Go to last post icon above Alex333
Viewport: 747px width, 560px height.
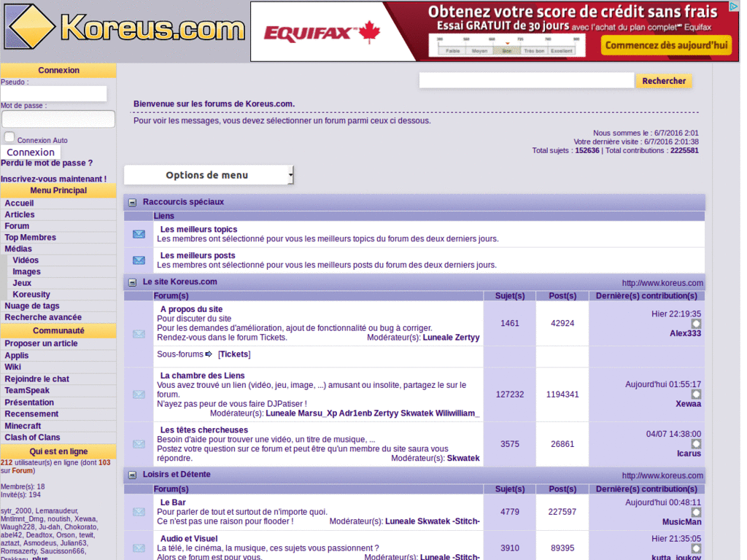pyautogui.click(x=696, y=324)
